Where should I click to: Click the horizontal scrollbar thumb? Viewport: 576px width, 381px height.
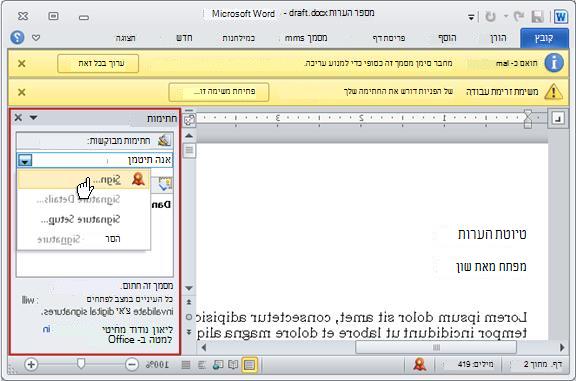436,347
